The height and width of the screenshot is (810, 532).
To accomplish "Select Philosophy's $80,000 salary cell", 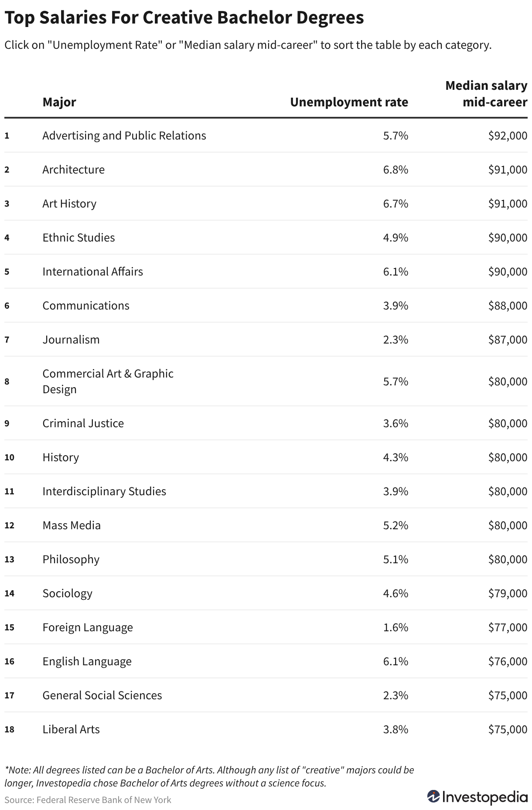I will pos(508,559).
